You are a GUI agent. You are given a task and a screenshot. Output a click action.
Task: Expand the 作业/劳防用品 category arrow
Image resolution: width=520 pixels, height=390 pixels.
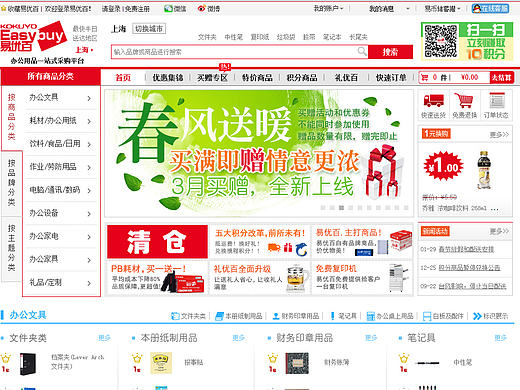pos(89,167)
